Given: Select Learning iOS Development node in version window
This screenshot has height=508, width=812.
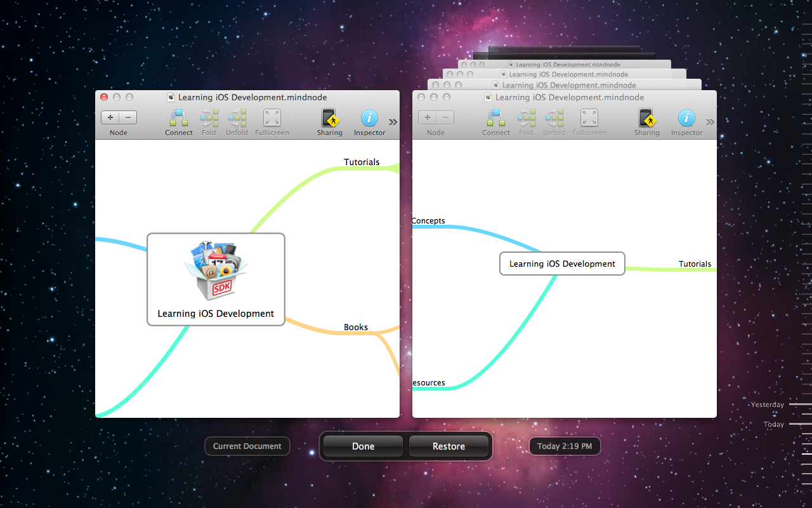Looking at the screenshot, I should [x=562, y=264].
